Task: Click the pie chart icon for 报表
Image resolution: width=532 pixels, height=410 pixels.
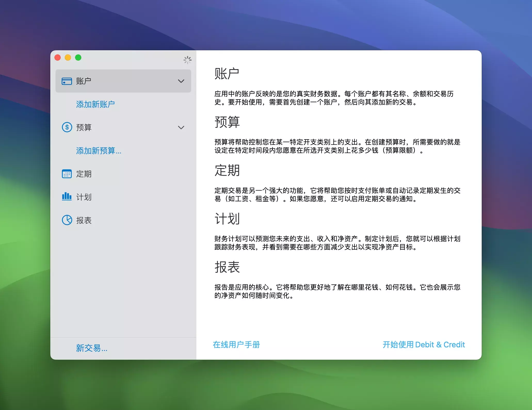Action: pos(67,220)
